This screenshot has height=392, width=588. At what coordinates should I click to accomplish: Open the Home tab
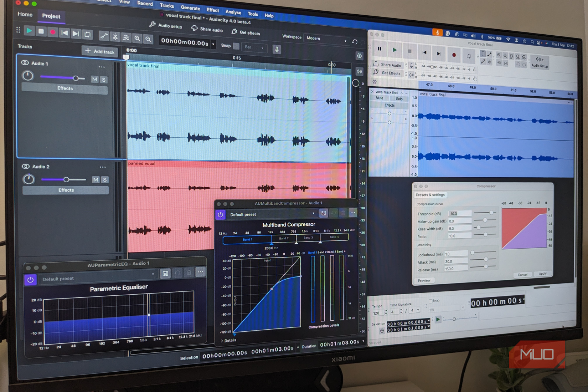[x=25, y=14]
